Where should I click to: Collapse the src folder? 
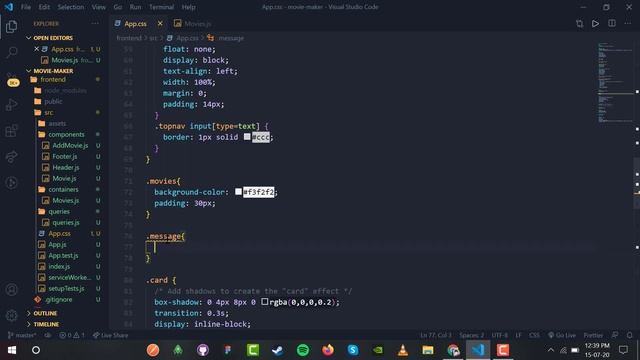49,112
